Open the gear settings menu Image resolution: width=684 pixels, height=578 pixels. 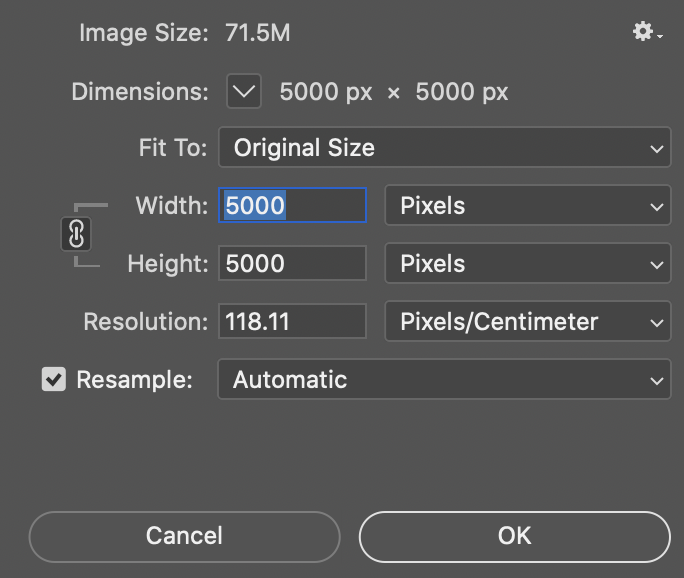[x=646, y=33]
